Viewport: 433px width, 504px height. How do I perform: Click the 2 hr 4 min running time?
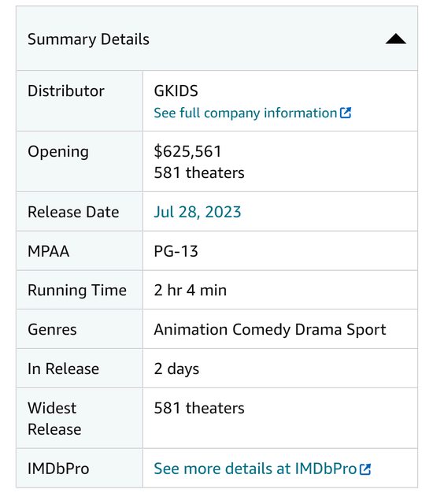[191, 290]
